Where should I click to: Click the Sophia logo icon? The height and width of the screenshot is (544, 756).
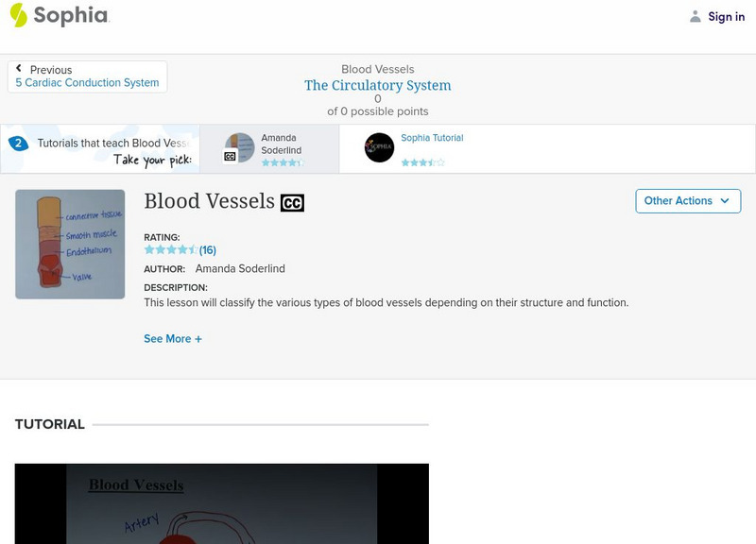point(17,16)
